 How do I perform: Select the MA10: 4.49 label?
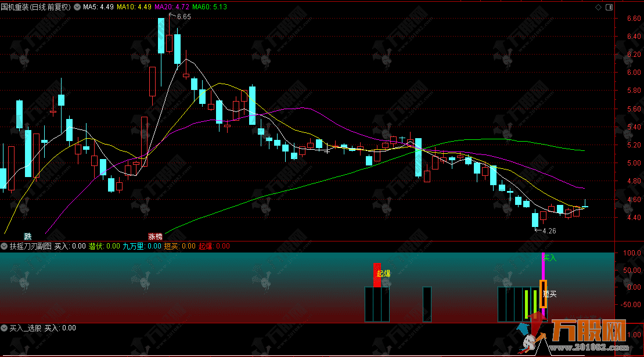coord(134,7)
